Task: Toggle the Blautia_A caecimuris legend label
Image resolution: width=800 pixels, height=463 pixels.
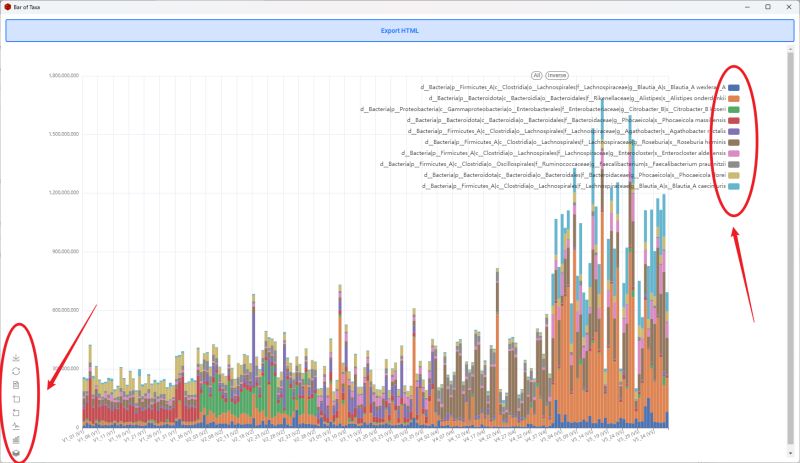Action: (x=574, y=186)
